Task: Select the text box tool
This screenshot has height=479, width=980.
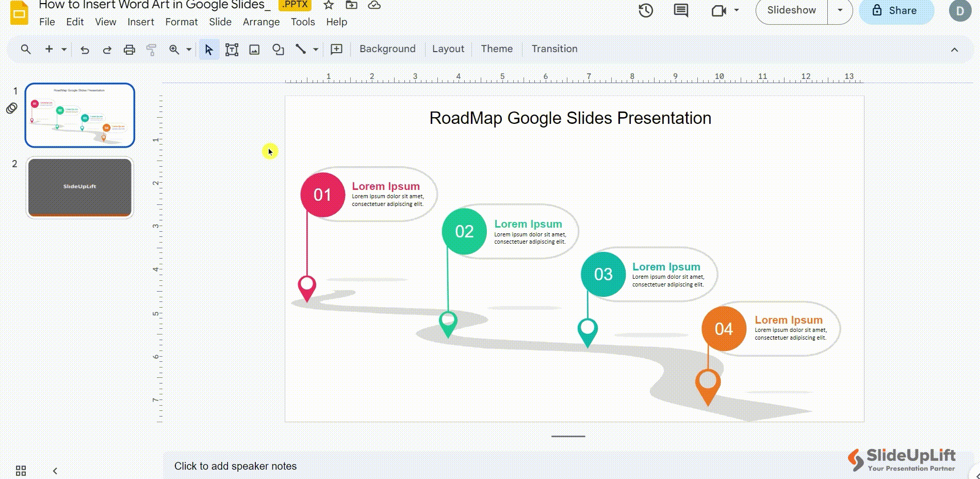Action: click(232, 50)
